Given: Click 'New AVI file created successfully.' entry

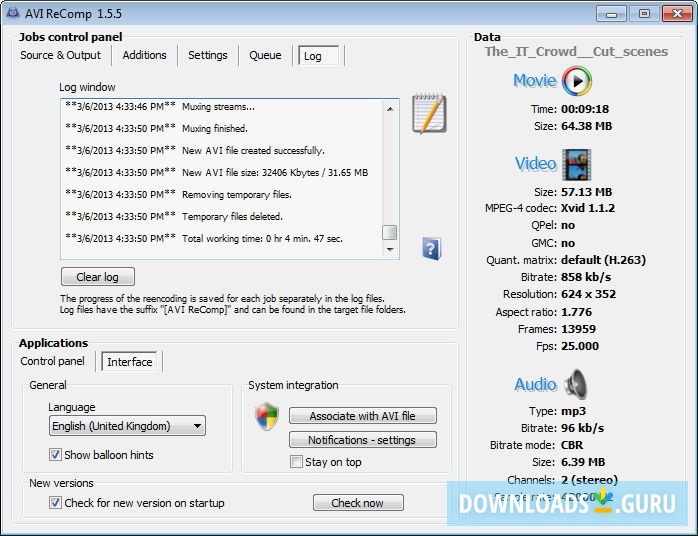Looking at the screenshot, I should click(x=195, y=150).
